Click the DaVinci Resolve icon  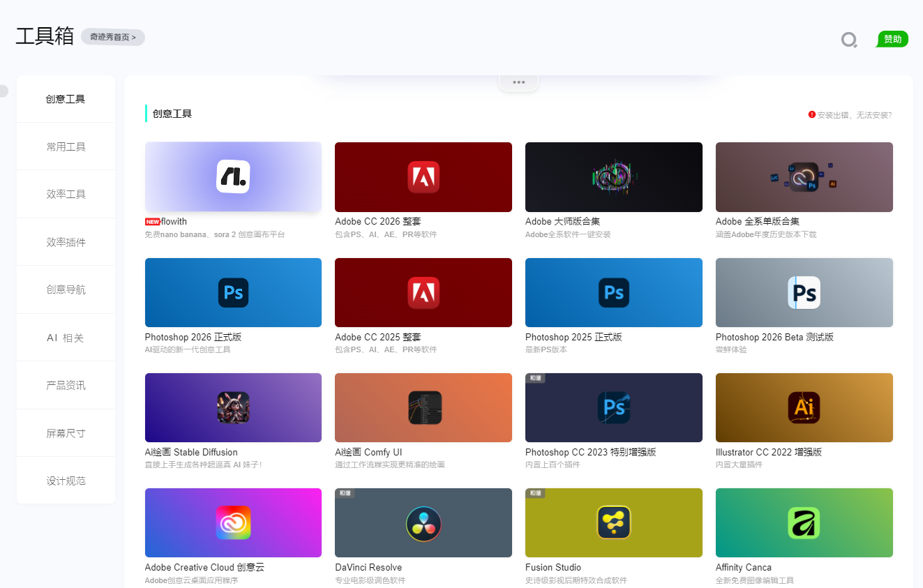pos(423,522)
